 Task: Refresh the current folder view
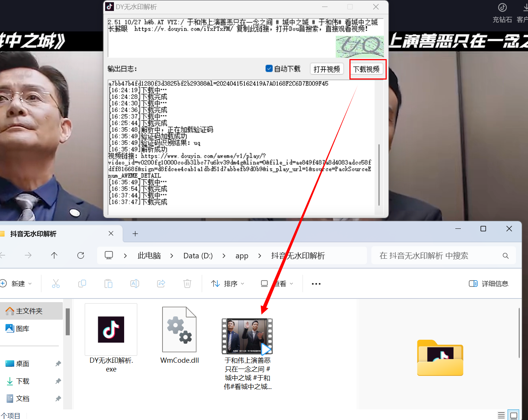(81, 255)
